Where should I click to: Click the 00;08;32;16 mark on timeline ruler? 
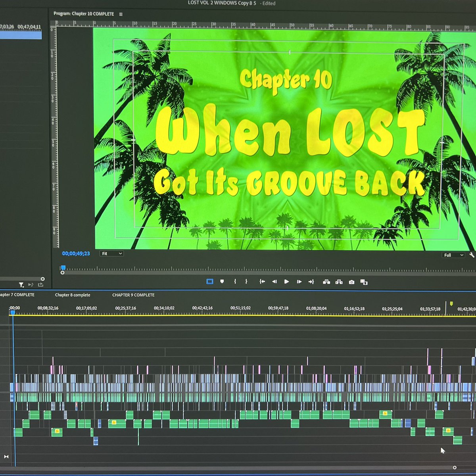[x=48, y=308]
